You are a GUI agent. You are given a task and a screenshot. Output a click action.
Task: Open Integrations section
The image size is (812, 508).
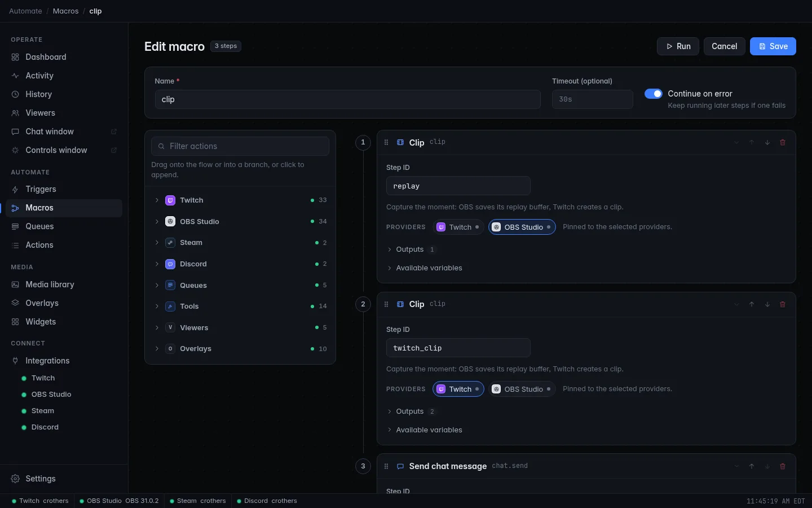(x=64, y=361)
